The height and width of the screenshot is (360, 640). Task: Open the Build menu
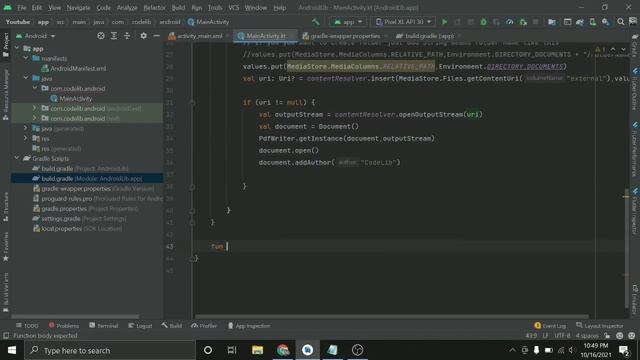(178, 7)
